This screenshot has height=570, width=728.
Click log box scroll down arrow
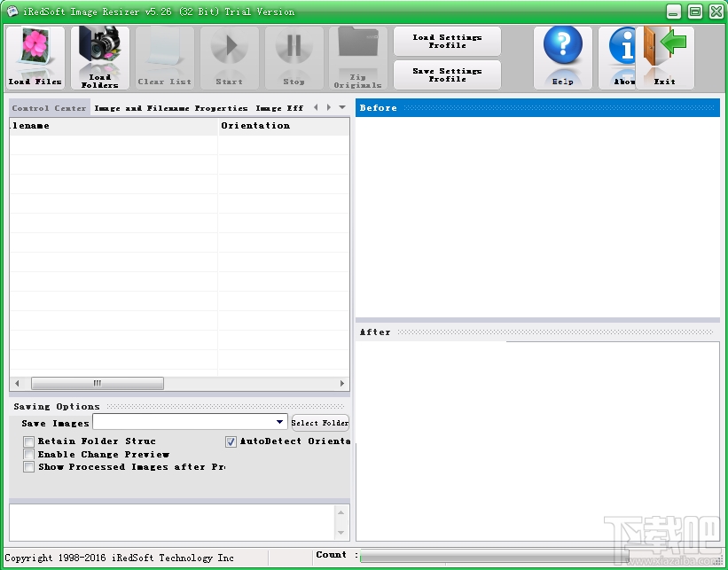click(341, 533)
